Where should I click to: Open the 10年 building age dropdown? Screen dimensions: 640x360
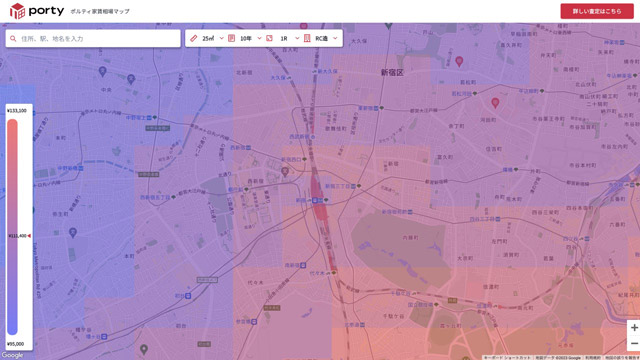click(250, 38)
